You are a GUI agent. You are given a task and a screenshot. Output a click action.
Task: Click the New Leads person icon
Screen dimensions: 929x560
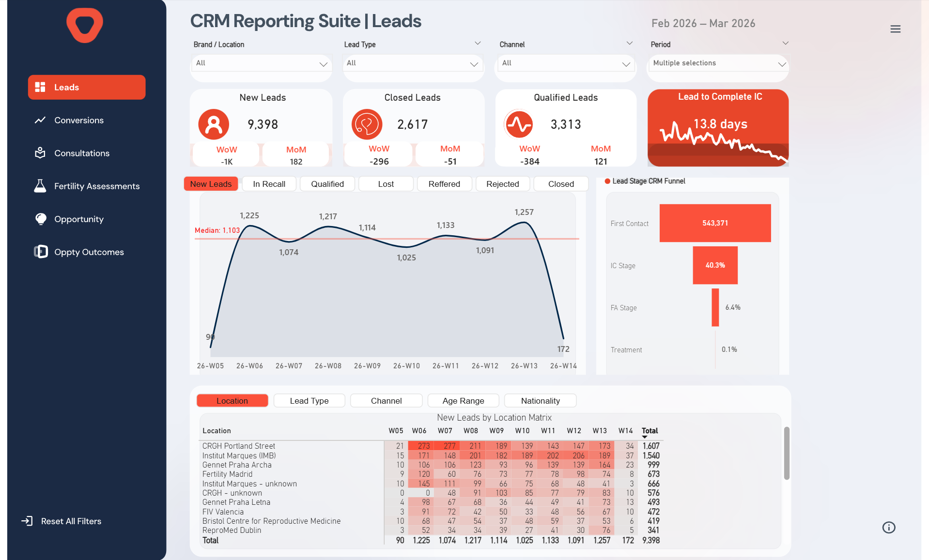(x=214, y=124)
